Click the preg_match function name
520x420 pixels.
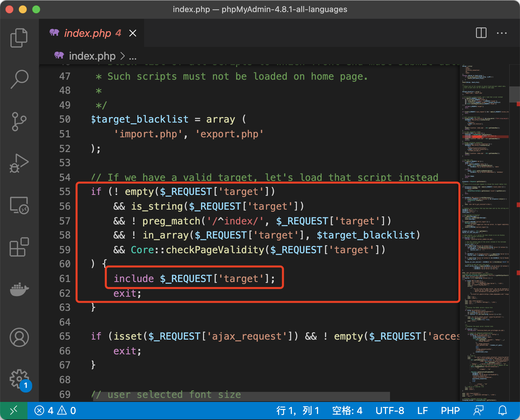(x=171, y=221)
